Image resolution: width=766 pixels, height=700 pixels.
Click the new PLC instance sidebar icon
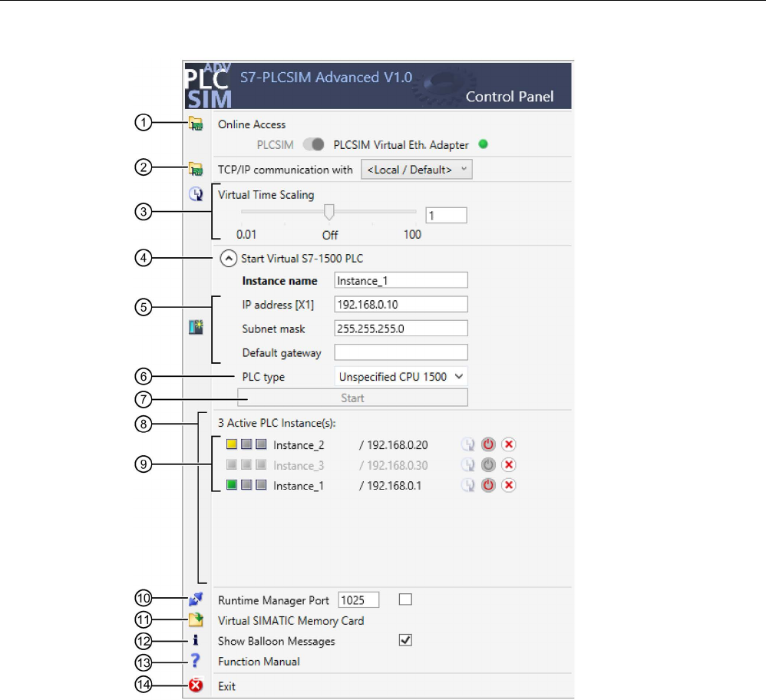[x=196, y=327]
